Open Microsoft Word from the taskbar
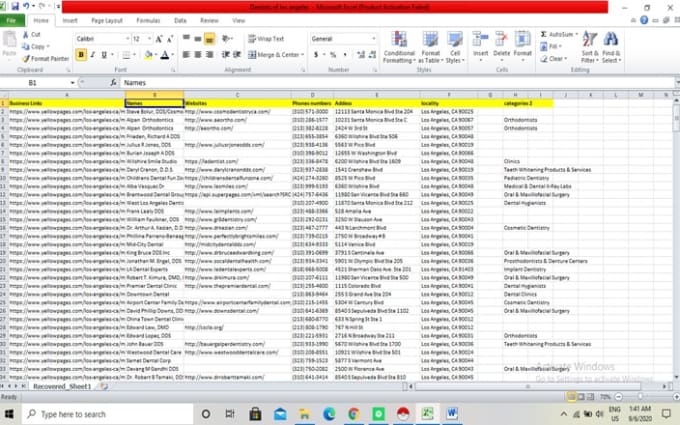Viewport: 680px width, 425px height. tap(451, 414)
